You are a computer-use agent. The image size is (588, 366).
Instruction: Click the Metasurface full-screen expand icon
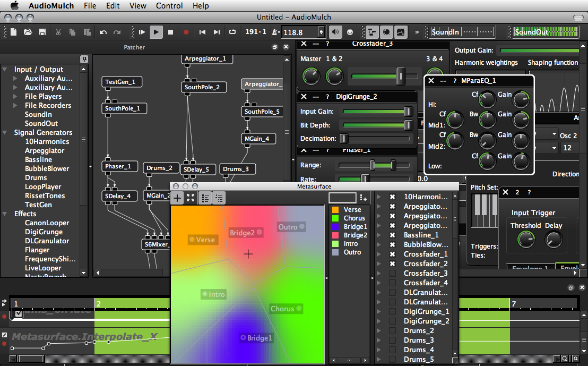(x=191, y=198)
